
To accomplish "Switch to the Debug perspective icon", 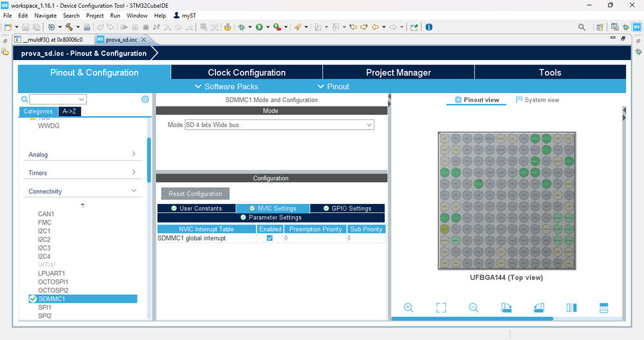I will pos(625,27).
